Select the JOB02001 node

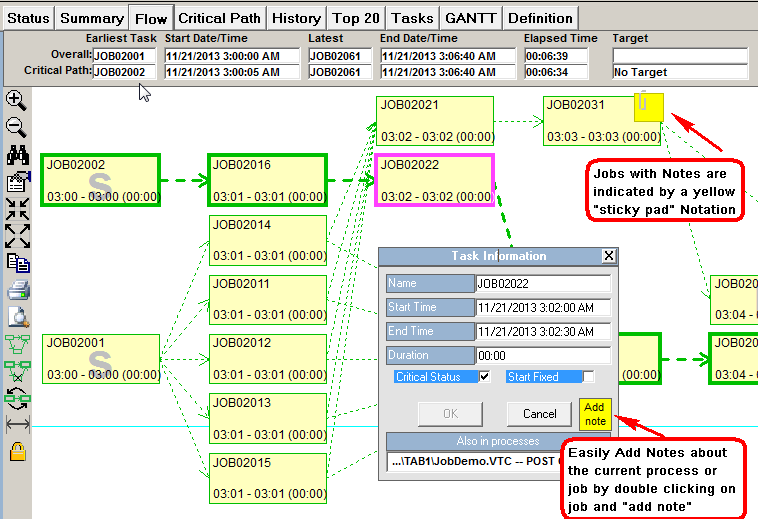[x=101, y=359]
